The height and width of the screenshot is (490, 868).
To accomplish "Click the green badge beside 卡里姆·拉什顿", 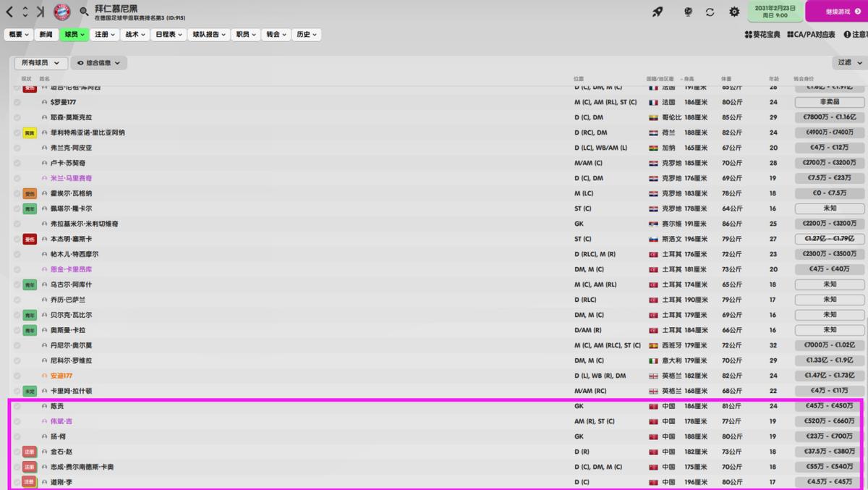I will (x=30, y=391).
